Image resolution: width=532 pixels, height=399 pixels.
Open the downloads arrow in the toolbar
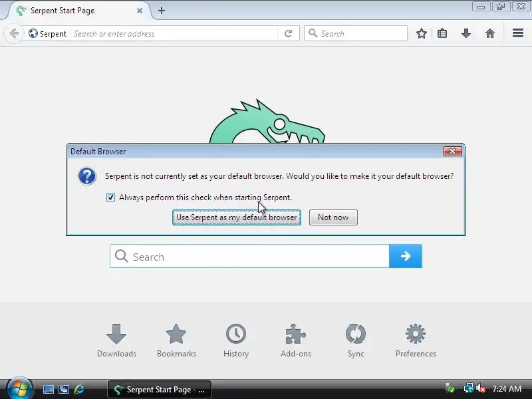(466, 33)
